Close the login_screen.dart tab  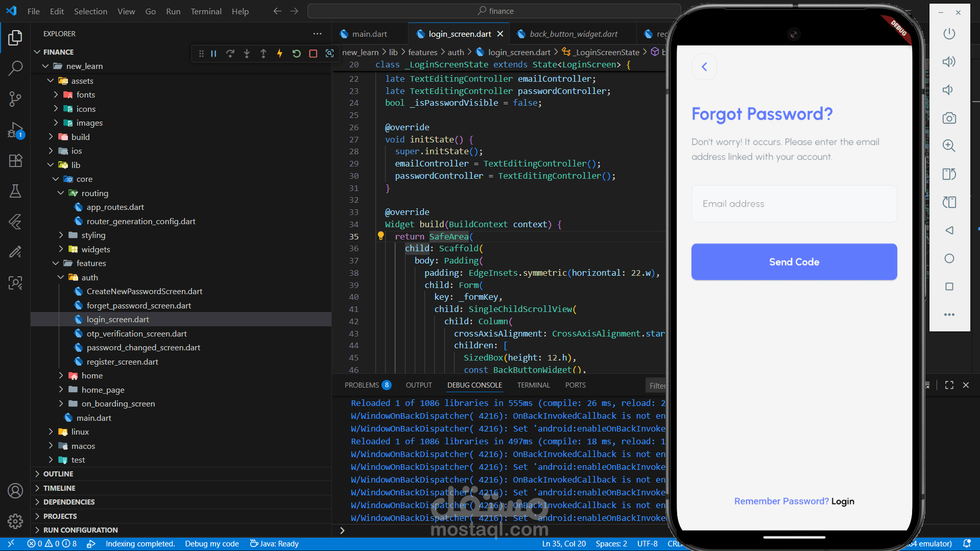[500, 34]
